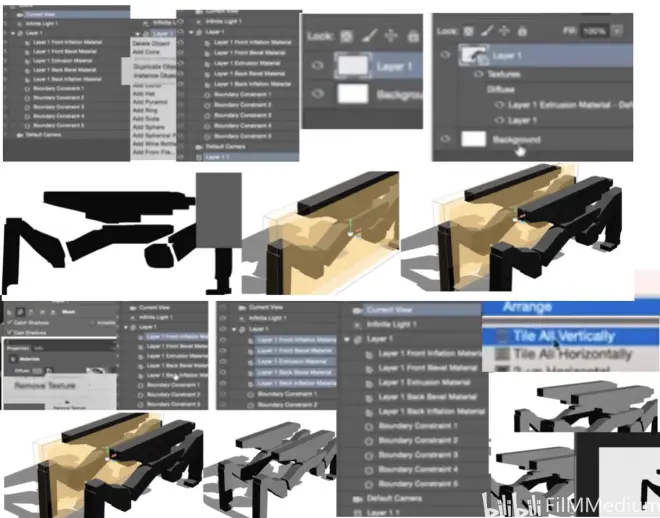
Task: Click the highlighted Layer 1 Extrusion Material row
Action: 295,361
